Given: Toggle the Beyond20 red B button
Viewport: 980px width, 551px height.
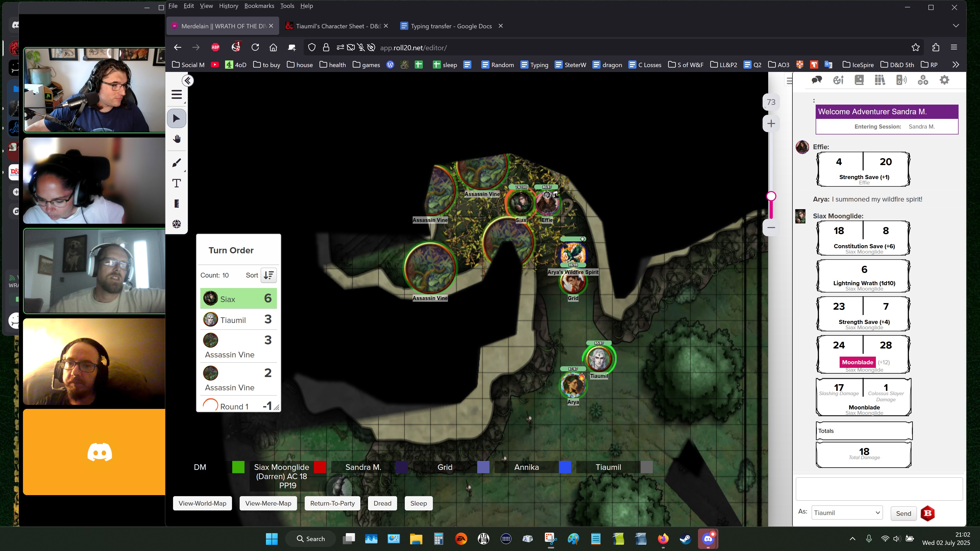Looking at the screenshot, I should pyautogui.click(x=927, y=513).
